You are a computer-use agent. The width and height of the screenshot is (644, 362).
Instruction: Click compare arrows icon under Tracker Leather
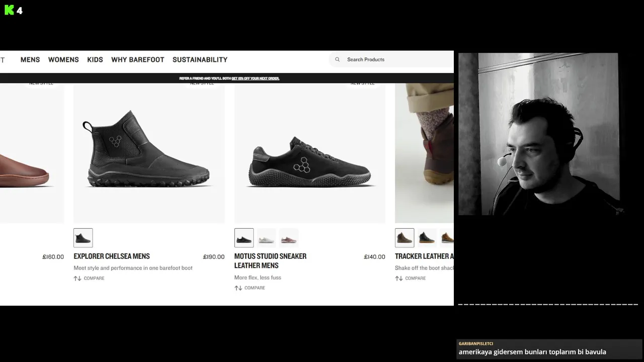coord(398,278)
